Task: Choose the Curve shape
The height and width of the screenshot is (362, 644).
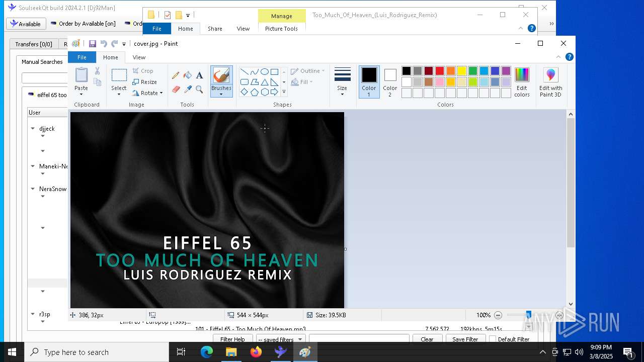Action: (255, 71)
